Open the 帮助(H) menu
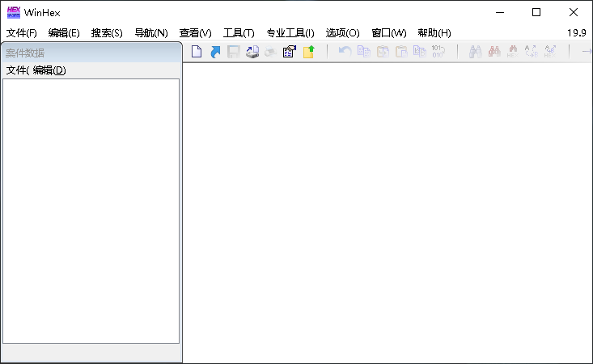The width and height of the screenshot is (593, 364). tap(434, 33)
